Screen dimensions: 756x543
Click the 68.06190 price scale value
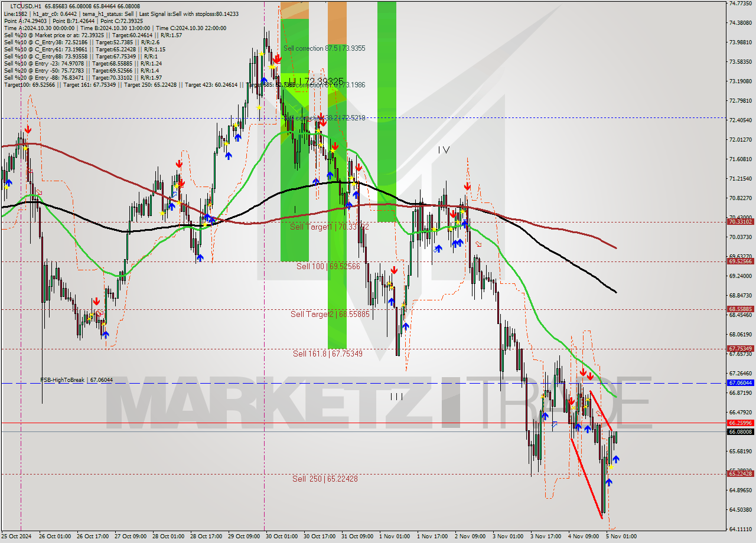click(740, 334)
